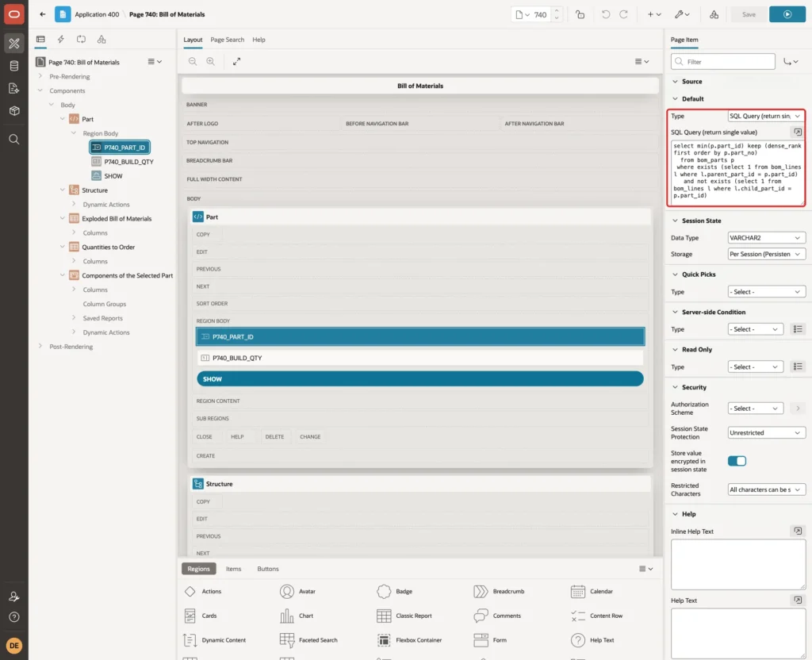Open the Restricted Characters dropdown
Screen dimensions: 812x660
tap(766, 489)
